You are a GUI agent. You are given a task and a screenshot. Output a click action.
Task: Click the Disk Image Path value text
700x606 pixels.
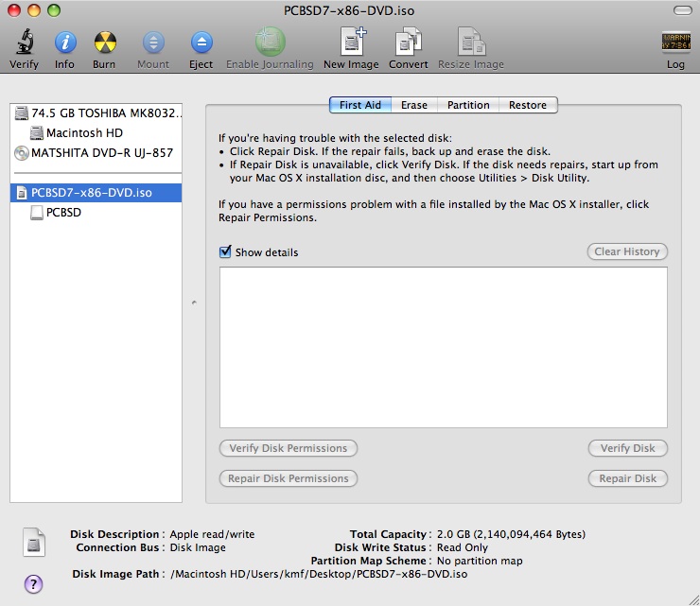tap(319, 574)
